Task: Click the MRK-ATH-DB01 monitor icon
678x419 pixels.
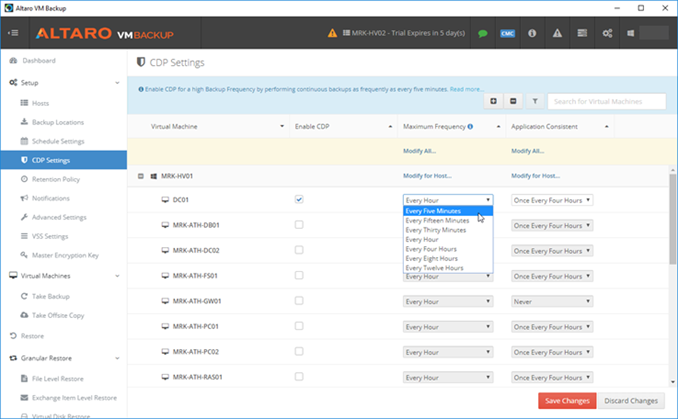Action: 165,225
